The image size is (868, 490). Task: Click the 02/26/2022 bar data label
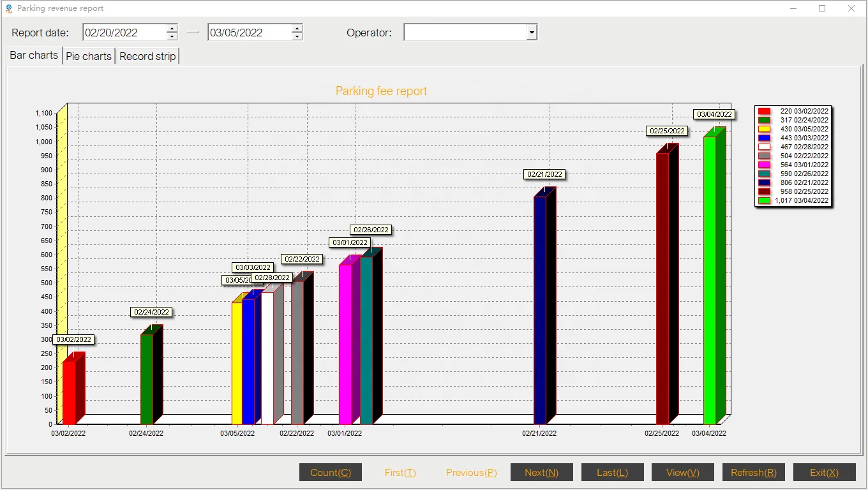click(371, 230)
